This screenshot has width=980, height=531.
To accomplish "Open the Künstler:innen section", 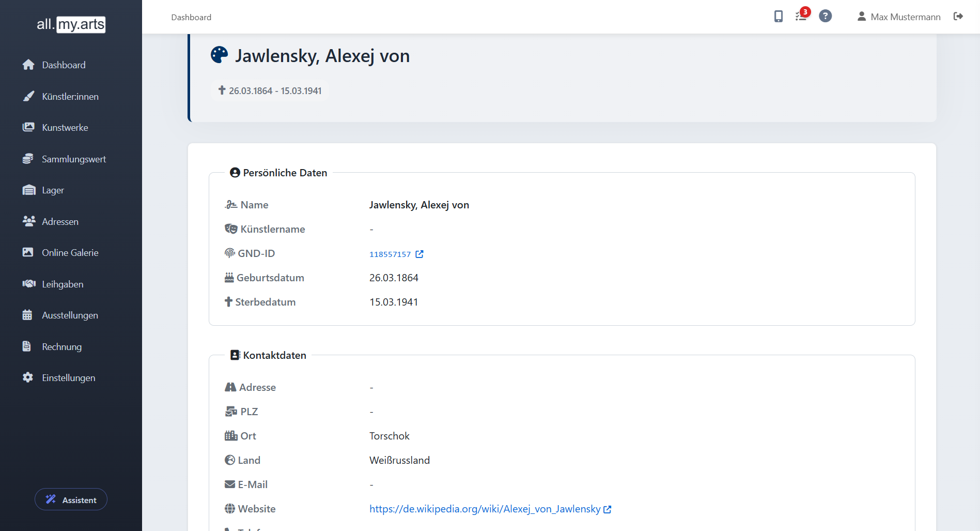I will pyautogui.click(x=70, y=97).
